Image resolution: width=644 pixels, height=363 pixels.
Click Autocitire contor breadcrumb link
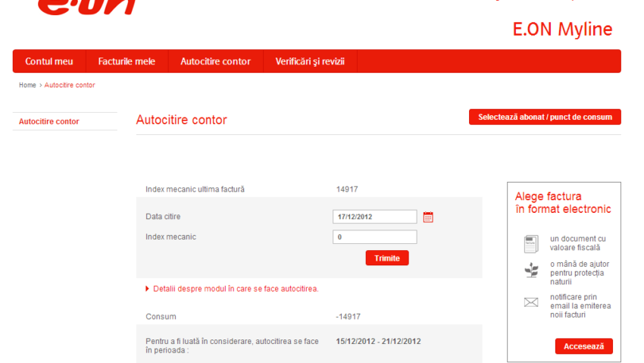pos(70,85)
